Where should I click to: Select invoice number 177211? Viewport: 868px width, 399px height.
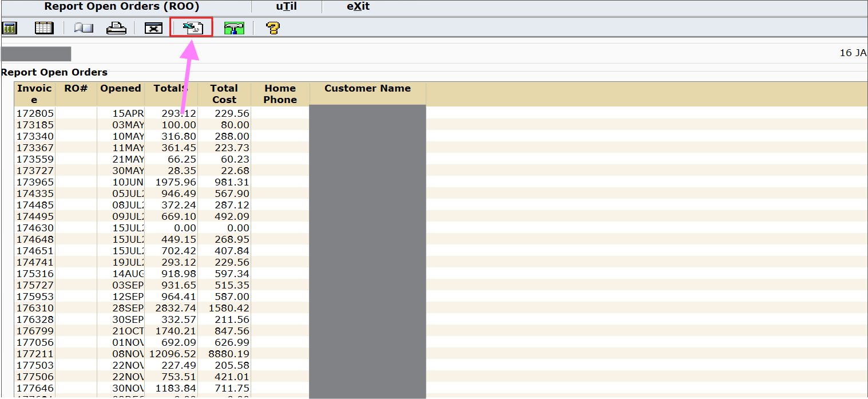click(35, 354)
